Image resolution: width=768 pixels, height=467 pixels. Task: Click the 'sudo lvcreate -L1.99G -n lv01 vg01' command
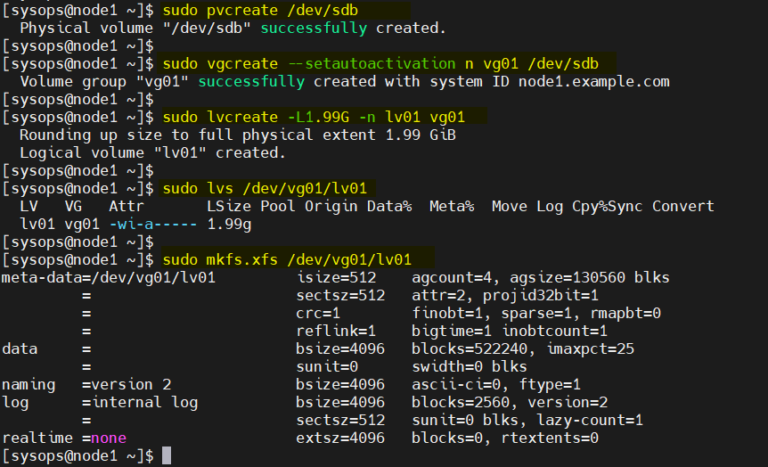tap(313, 117)
